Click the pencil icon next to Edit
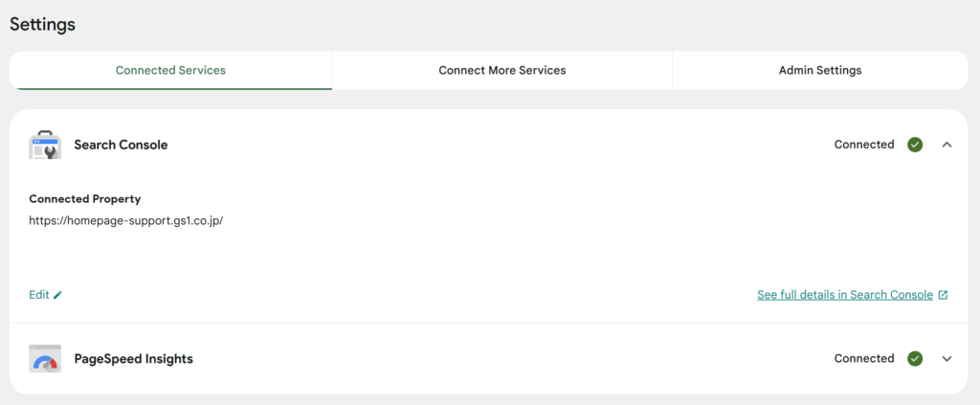The width and height of the screenshot is (980, 405). point(58,295)
